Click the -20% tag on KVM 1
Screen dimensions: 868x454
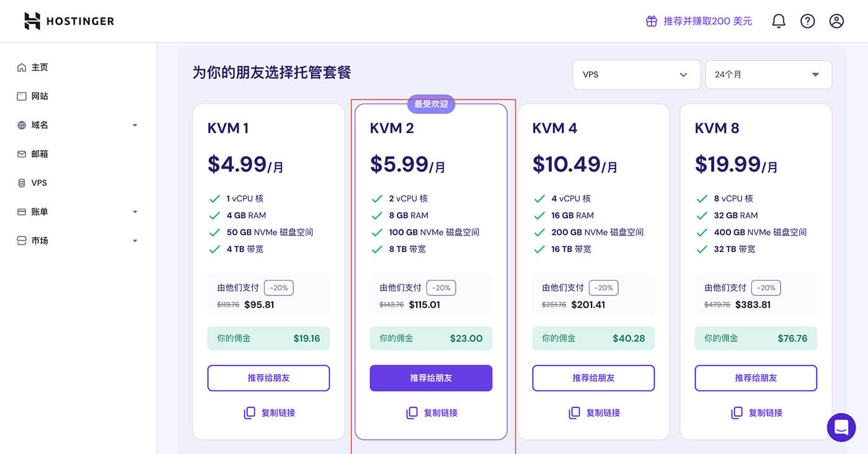[x=279, y=287]
